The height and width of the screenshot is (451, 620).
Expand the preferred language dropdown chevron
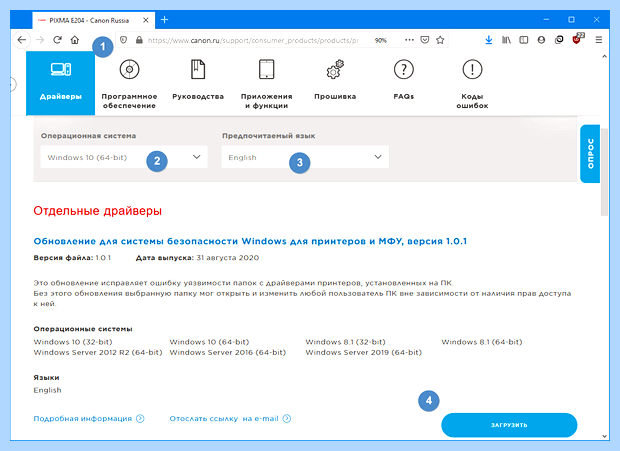pyautogui.click(x=378, y=157)
